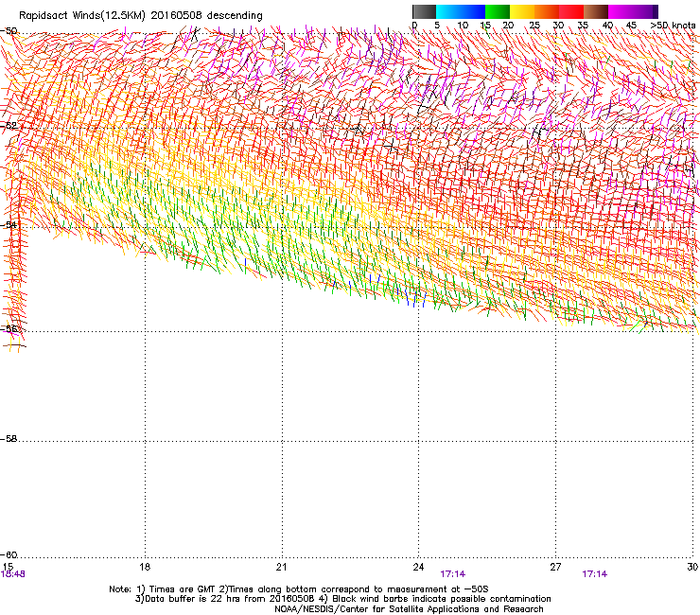This screenshot has height=615, width=700.
Task: Pick the orange 25-30 knots legend color
Action: (547, 11)
